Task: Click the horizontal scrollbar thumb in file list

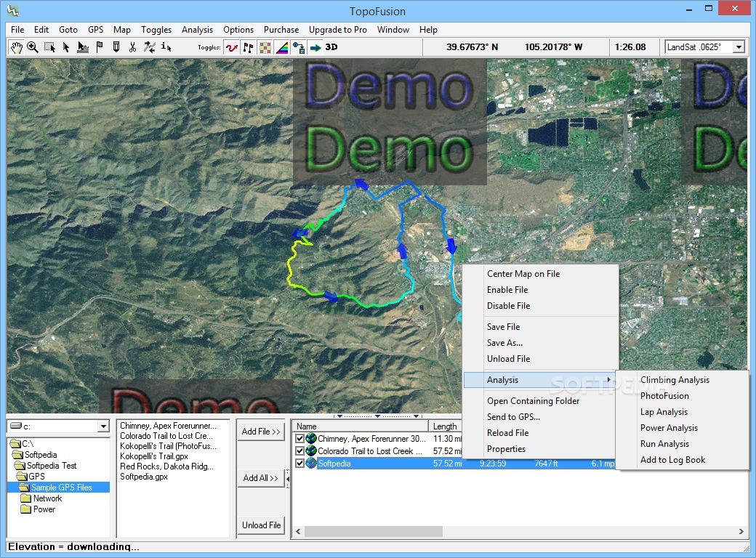Action: pos(374,532)
